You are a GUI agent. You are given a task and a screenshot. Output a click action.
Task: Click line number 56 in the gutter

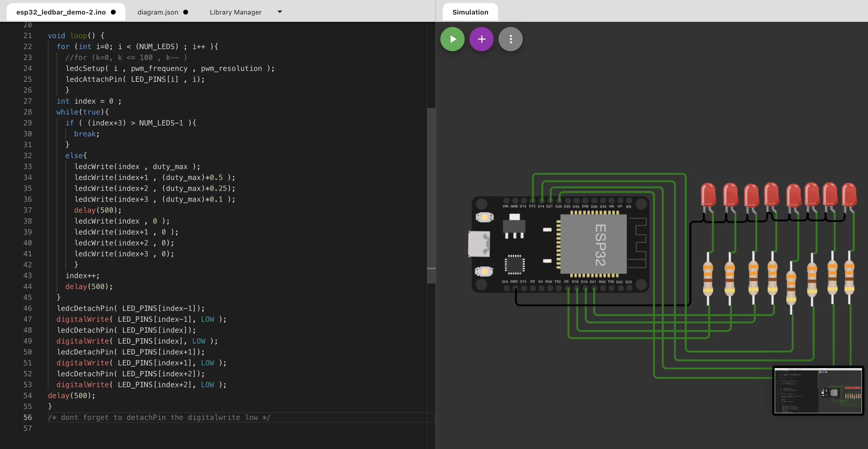[x=28, y=417]
